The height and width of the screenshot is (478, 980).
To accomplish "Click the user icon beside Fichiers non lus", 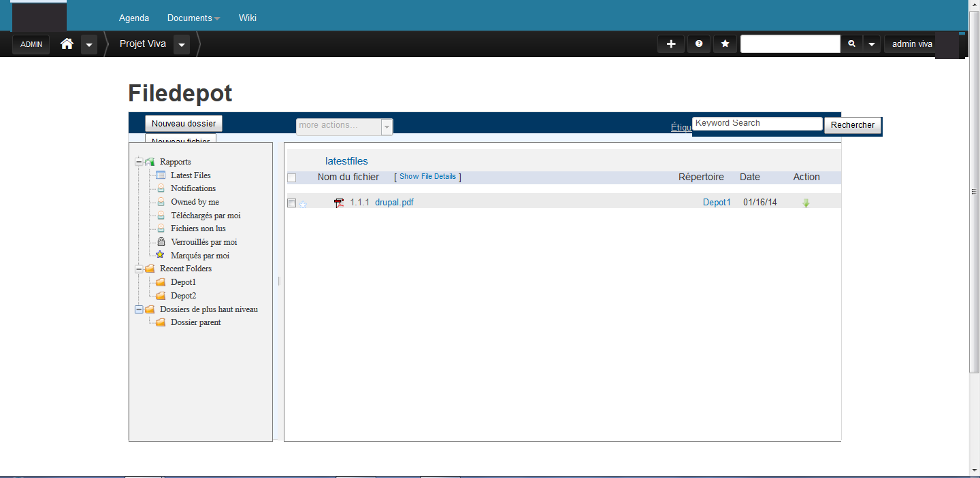I will [x=161, y=228].
